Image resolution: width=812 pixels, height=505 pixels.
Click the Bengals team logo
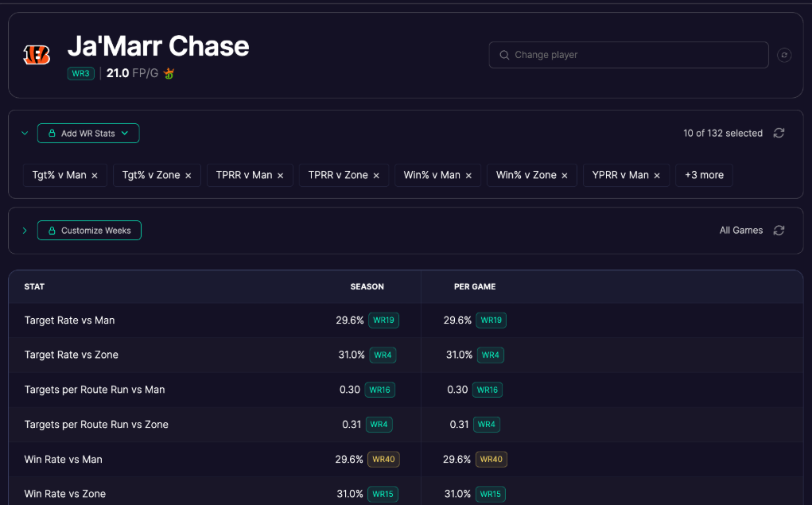[37, 55]
